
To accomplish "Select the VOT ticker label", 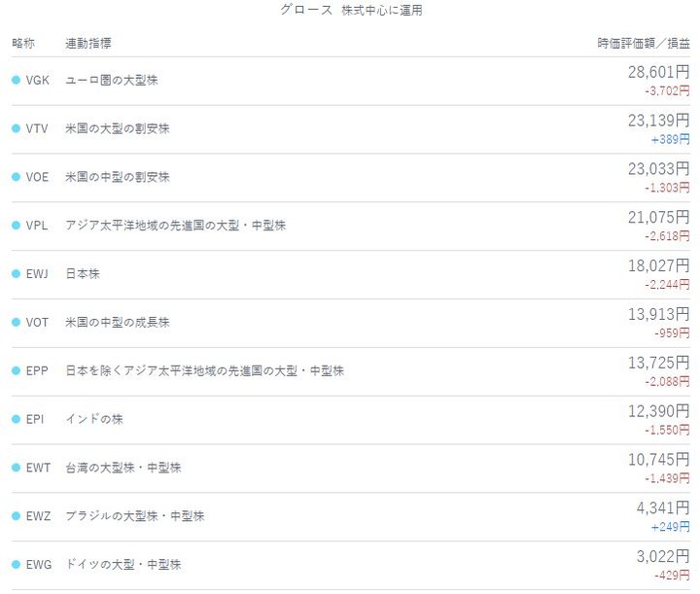I will click(37, 323).
